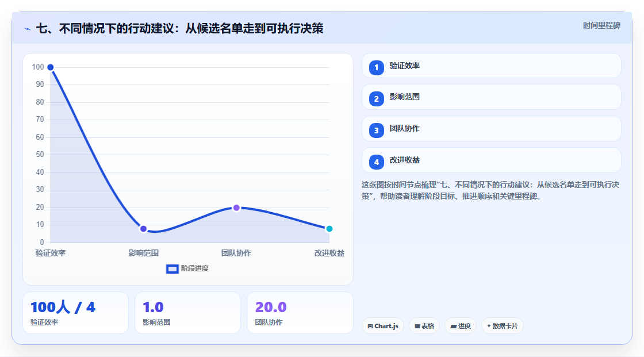Click the 表格 tag chip
The height and width of the screenshot is (357, 644).
tap(424, 326)
